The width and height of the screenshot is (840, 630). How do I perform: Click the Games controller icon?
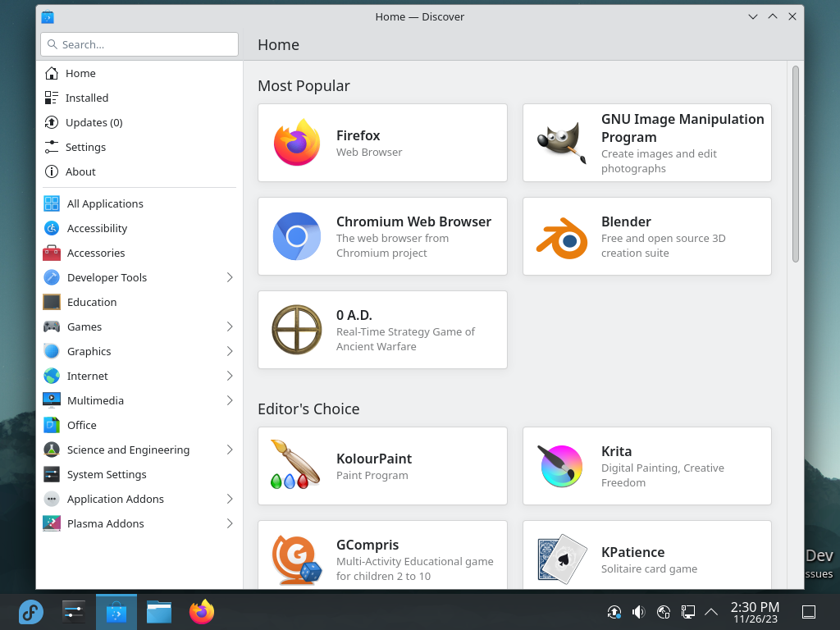click(52, 326)
